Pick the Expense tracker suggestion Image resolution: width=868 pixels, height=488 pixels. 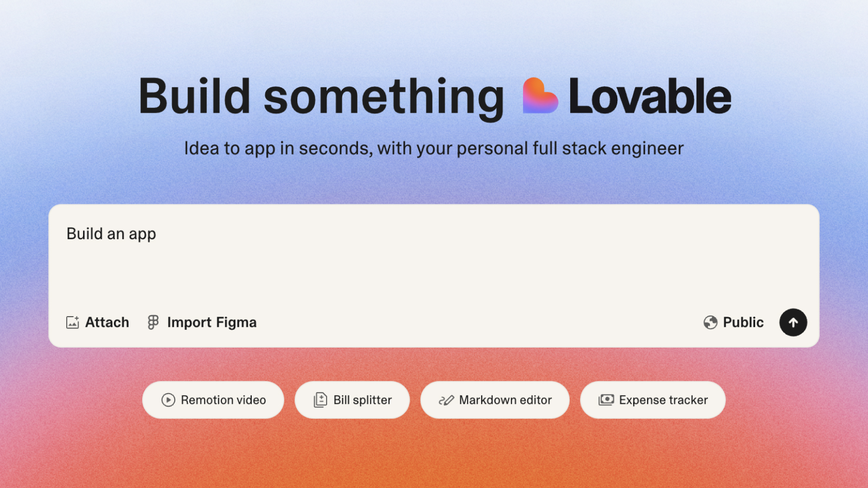tap(653, 400)
